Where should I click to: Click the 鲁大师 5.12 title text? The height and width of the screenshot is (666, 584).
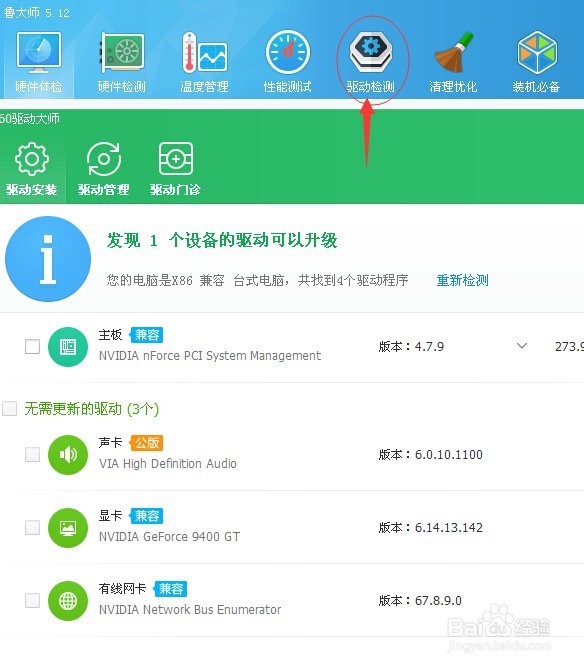(37, 13)
